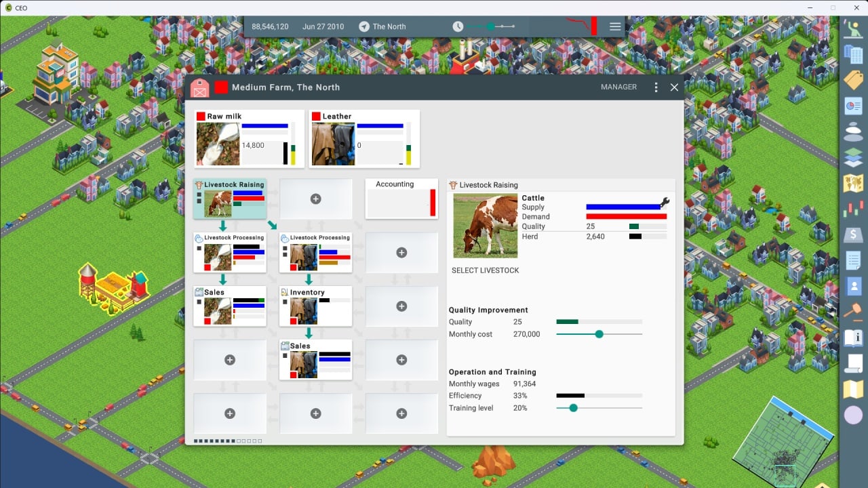Open the price tag icon in sidebar
Viewport: 868px width, 488px height.
852,79
